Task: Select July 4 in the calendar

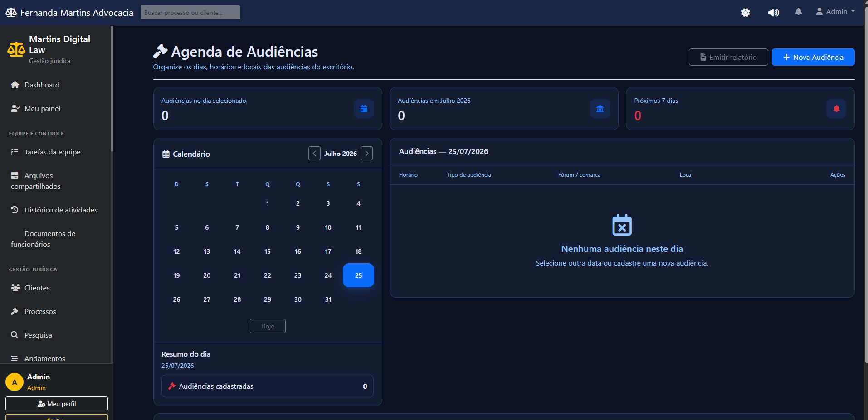Action: (x=358, y=203)
